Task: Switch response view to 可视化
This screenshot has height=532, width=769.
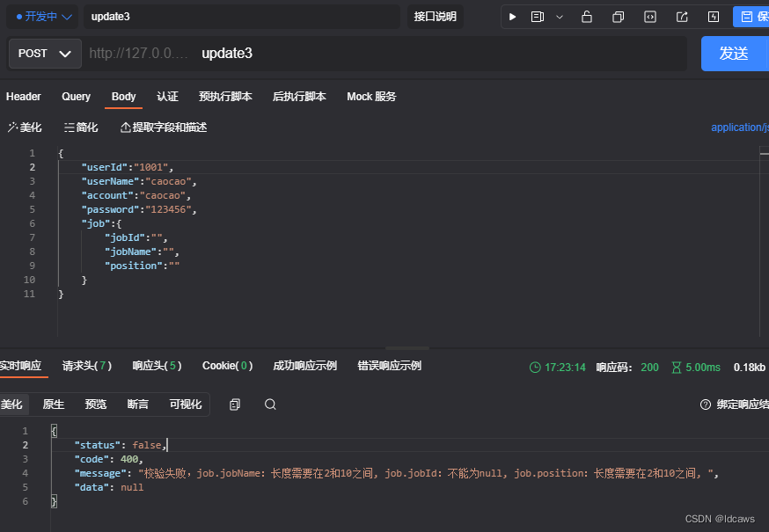Action: [186, 404]
